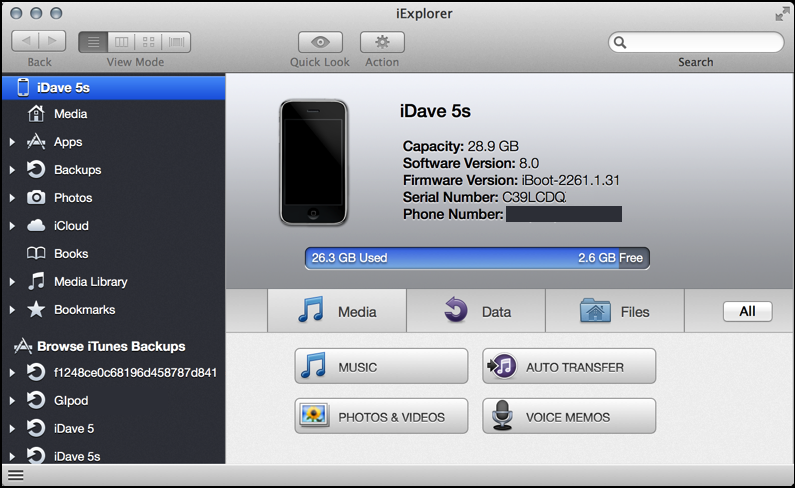Click the 2.6 GB Free label
Viewport: 795px width, 488px height.
610,258
